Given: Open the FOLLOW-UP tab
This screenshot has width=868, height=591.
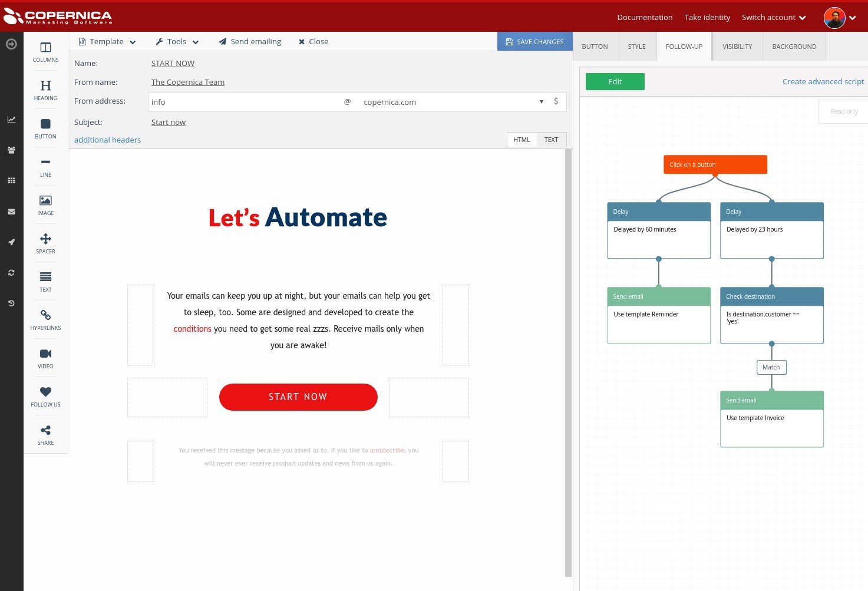Looking at the screenshot, I should click(x=684, y=46).
